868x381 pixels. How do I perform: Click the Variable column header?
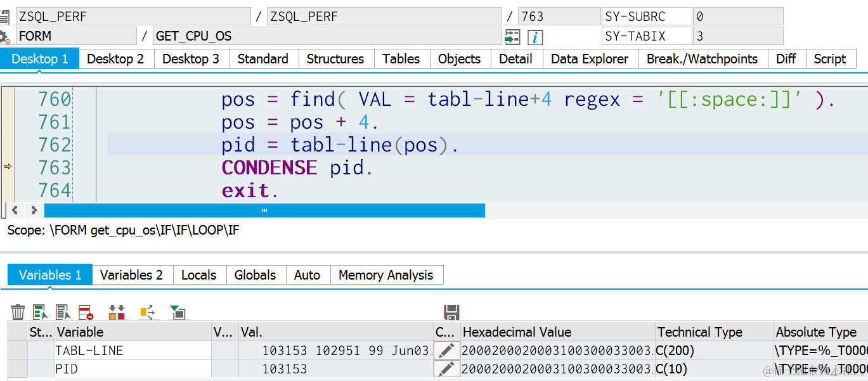tap(133, 332)
